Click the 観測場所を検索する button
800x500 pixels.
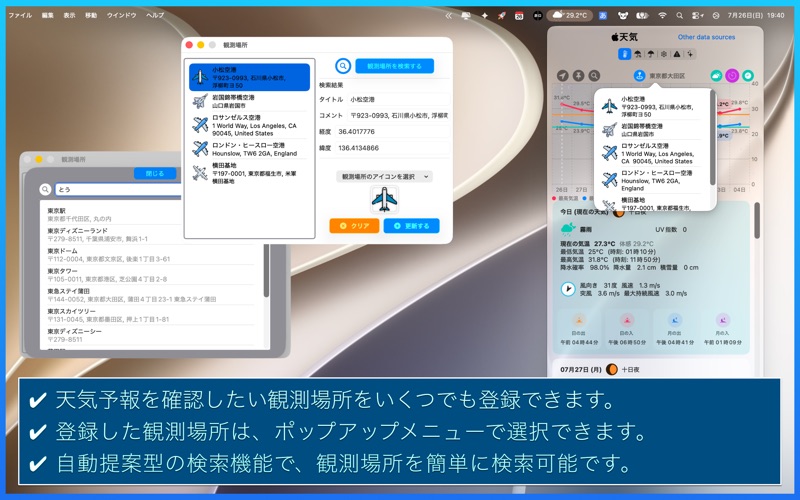click(394, 66)
